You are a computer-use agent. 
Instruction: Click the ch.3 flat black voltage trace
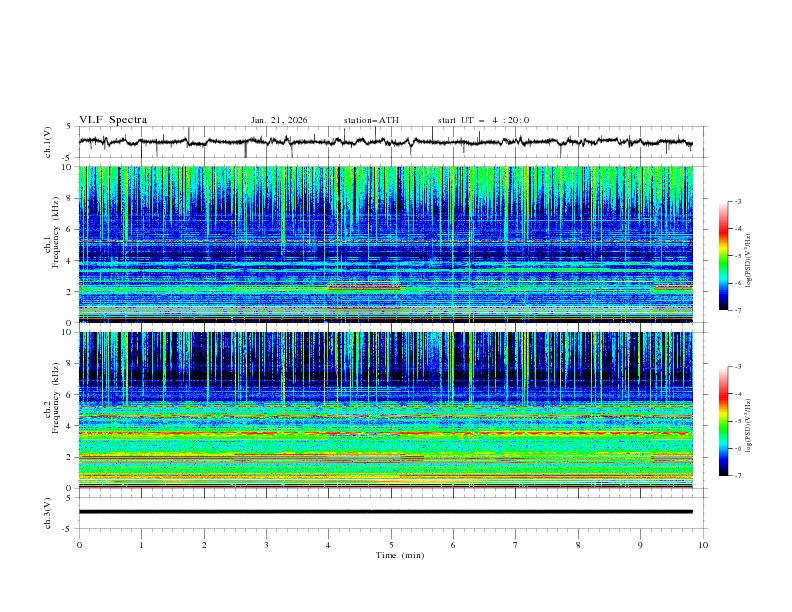coord(385,512)
